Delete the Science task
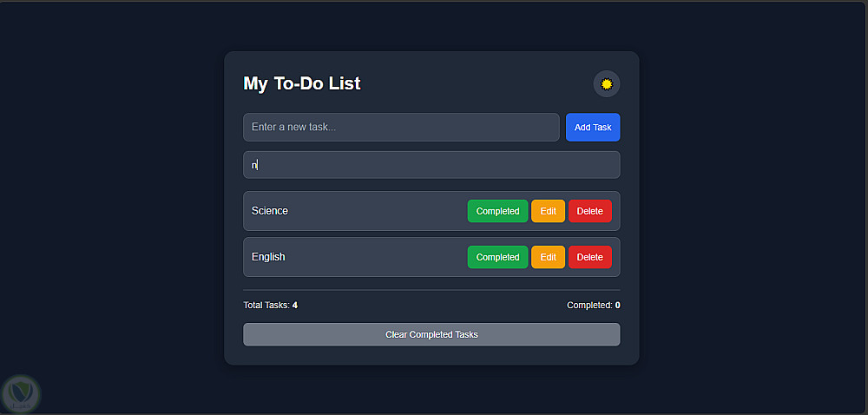The width and height of the screenshot is (868, 415). (590, 211)
